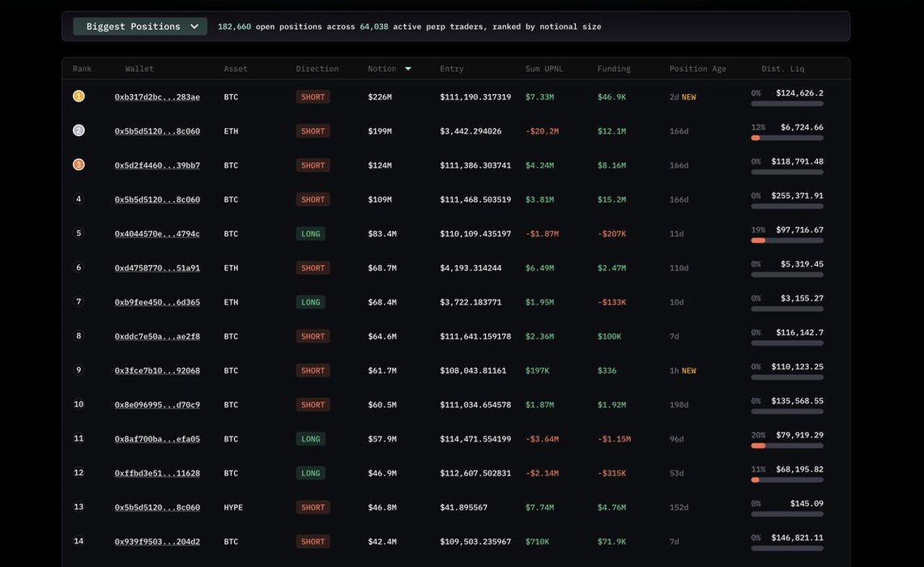Click the LONG badge for wallet 0x4044570e...4794c
The width and height of the screenshot is (924, 567).
[x=310, y=234]
